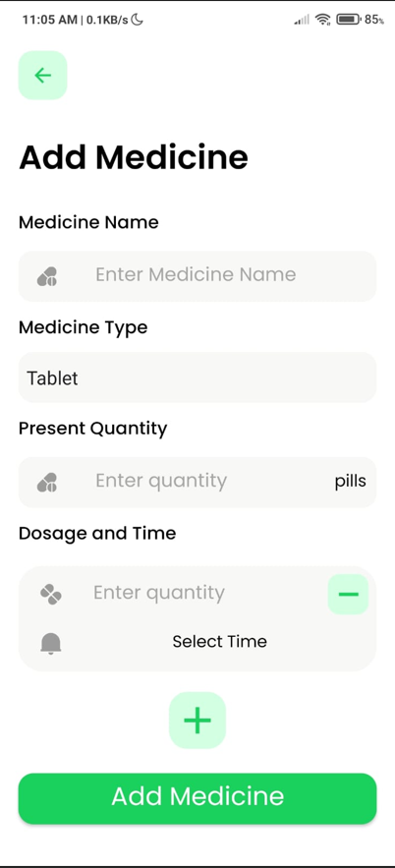Screen dimensions: 395x868
Task: Open the Select Time picker
Action: [220, 642]
